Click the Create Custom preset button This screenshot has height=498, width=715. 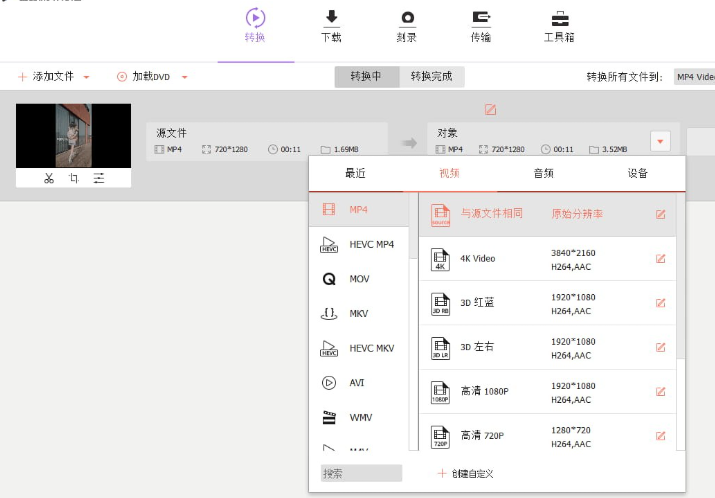(466, 473)
